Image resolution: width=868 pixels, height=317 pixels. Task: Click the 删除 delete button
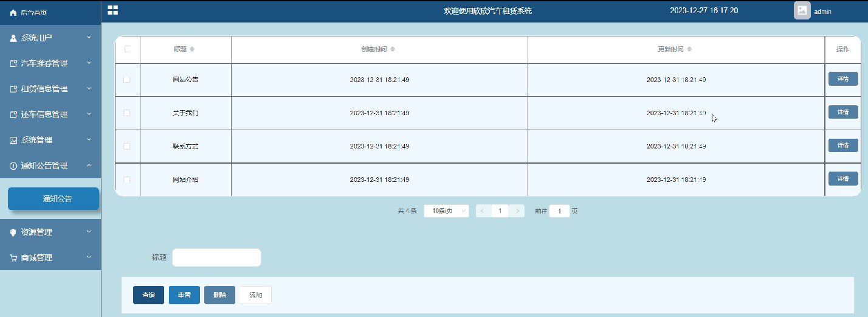(219, 295)
